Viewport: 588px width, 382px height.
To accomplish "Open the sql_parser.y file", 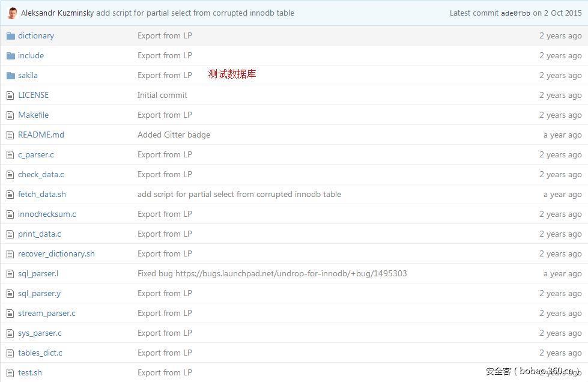I will coord(39,294).
